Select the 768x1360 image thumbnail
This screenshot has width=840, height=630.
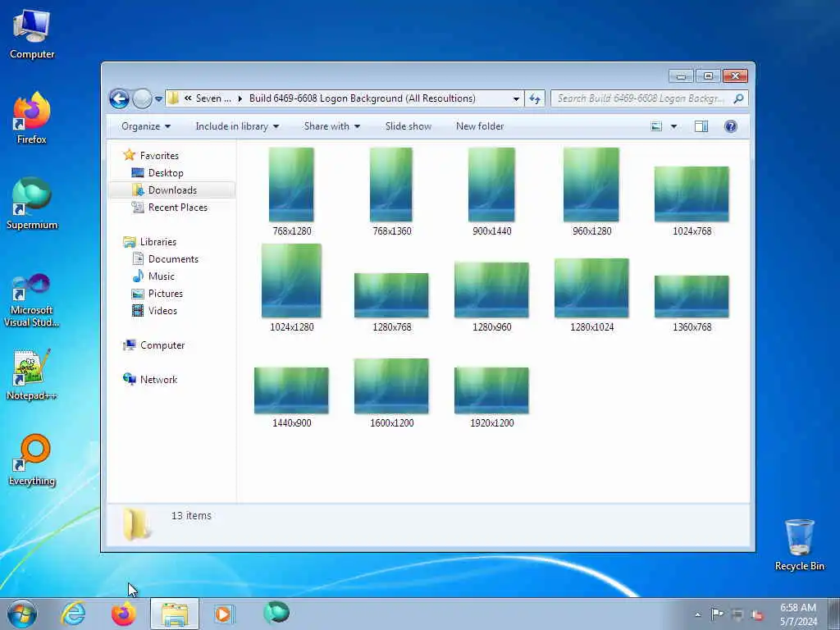pos(391,185)
